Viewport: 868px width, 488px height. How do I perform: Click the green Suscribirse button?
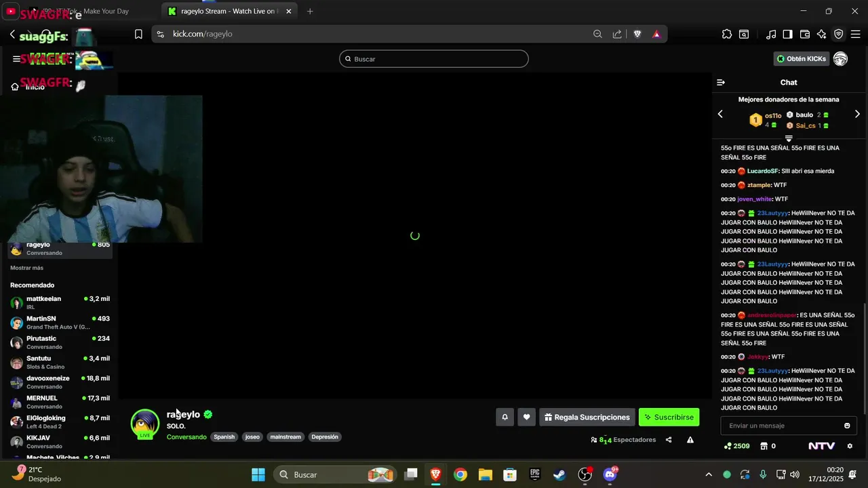(669, 418)
